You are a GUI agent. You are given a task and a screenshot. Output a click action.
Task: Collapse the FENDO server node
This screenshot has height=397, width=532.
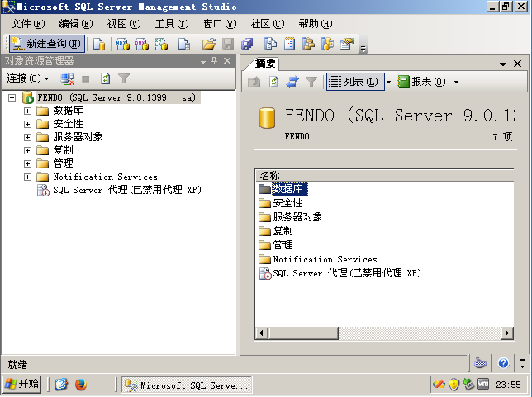(x=12, y=97)
